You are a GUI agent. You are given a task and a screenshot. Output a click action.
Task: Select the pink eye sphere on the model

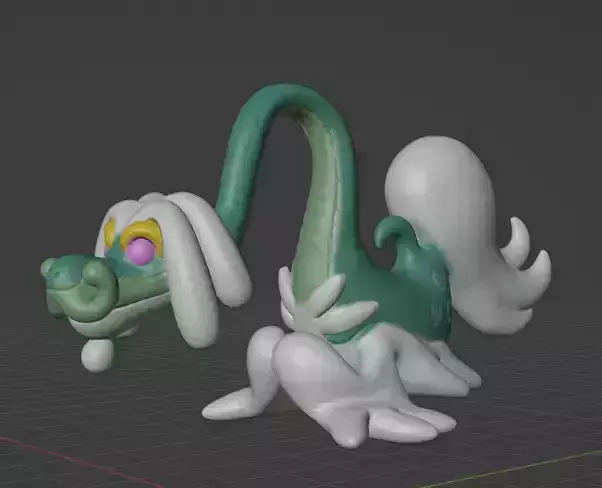(x=141, y=250)
